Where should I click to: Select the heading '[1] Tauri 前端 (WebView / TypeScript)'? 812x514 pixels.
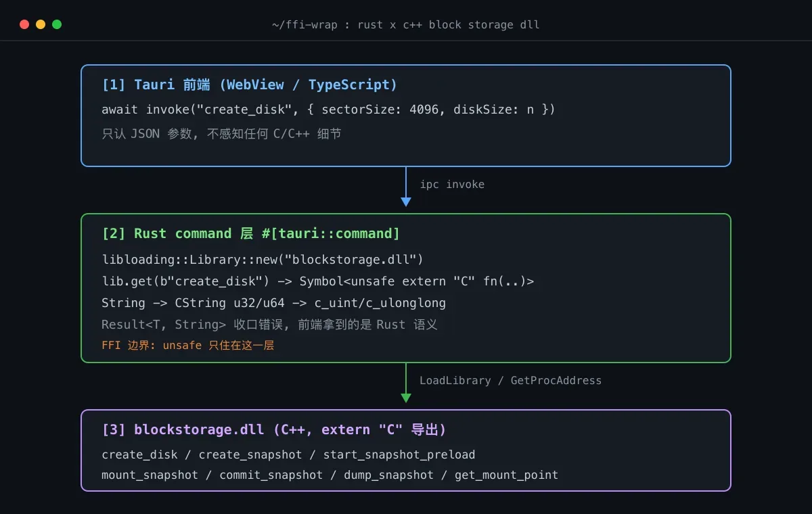point(249,85)
